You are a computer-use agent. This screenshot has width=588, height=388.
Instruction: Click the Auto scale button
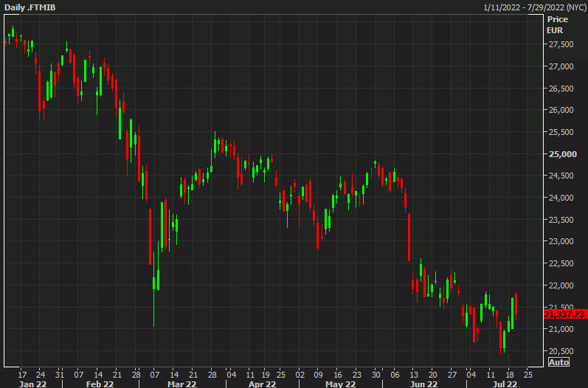tap(560, 361)
